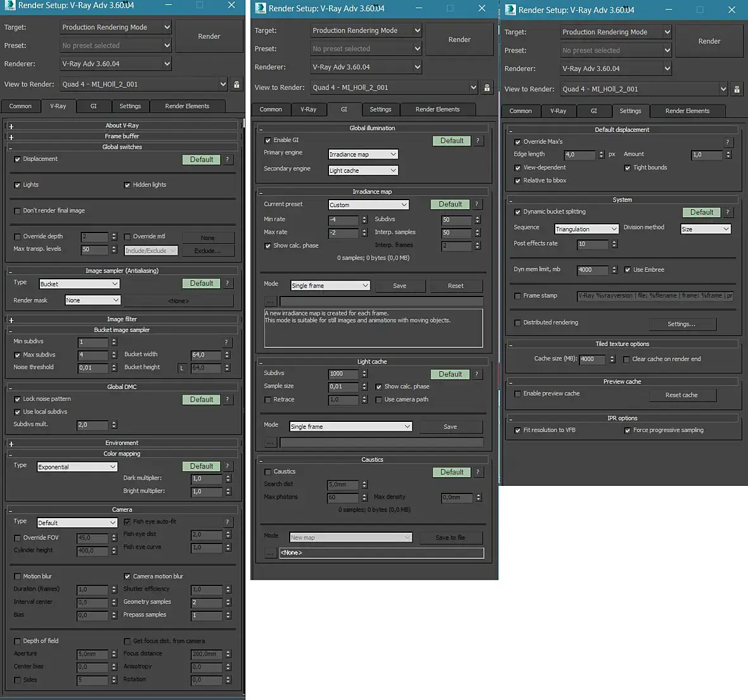The height and width of the screenshot is (700, 748).
Task: Open Irradiance map Current preset dropdown
Action: [368, 205]
